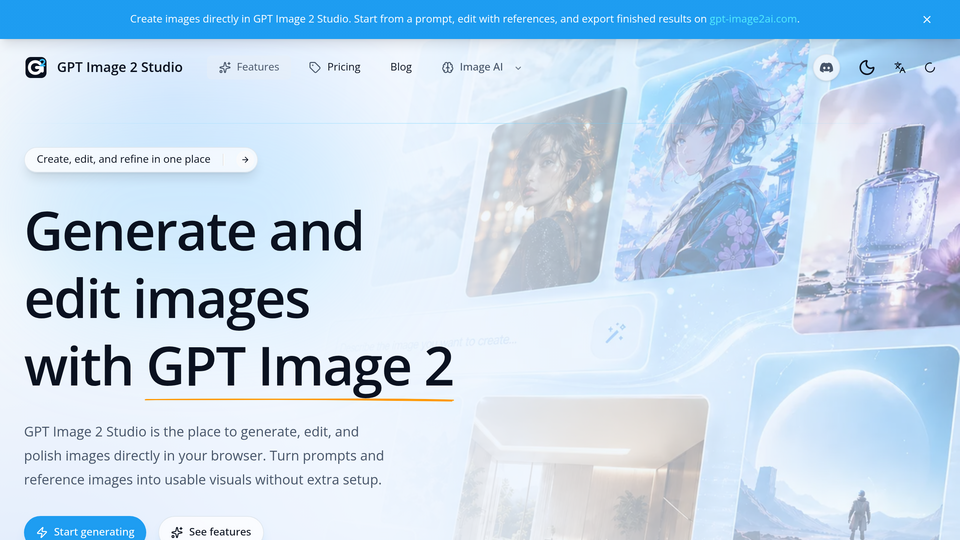Image resolution: width=960 pixels, height=540 pixels.
Task: Open the Features menu item
Action: [249, 67]
